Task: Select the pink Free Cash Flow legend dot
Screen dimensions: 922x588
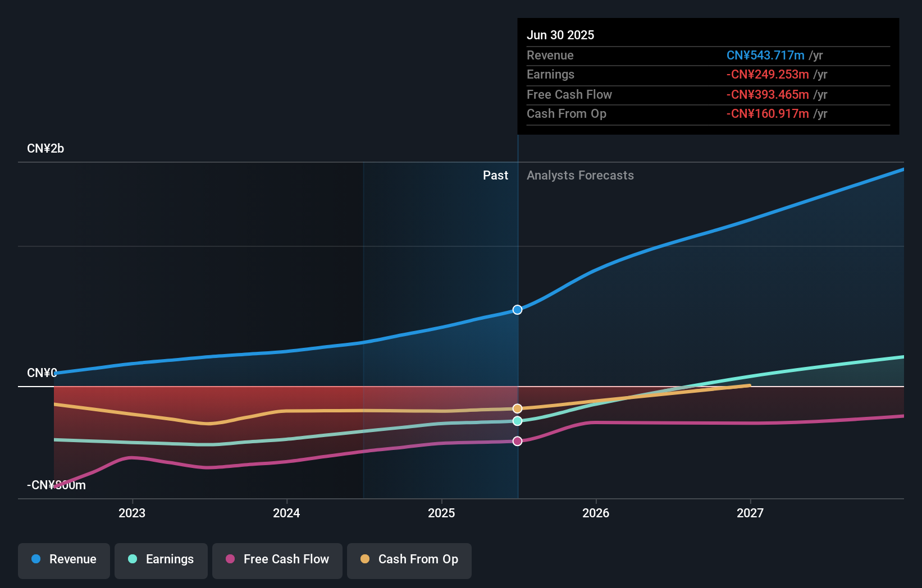Action: 230,559
